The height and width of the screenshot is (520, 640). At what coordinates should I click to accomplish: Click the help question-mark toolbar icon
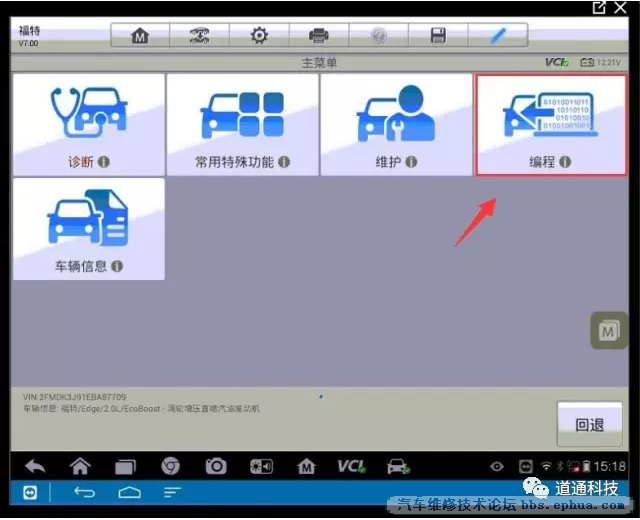tap(379, 36)
